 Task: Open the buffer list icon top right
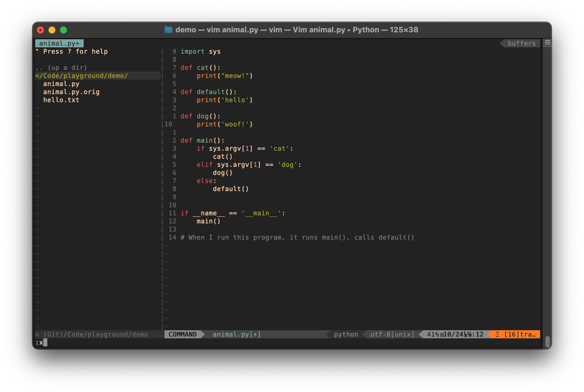coord(547,43)
